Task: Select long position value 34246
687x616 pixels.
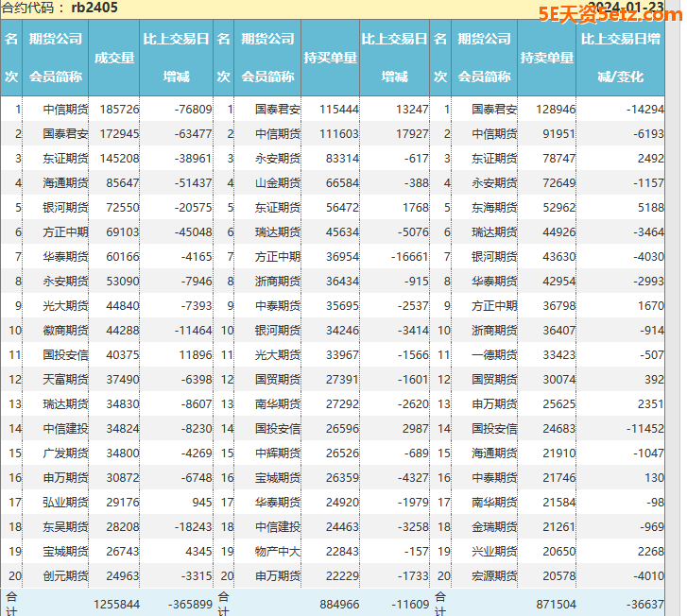Action: coord(343,330)
